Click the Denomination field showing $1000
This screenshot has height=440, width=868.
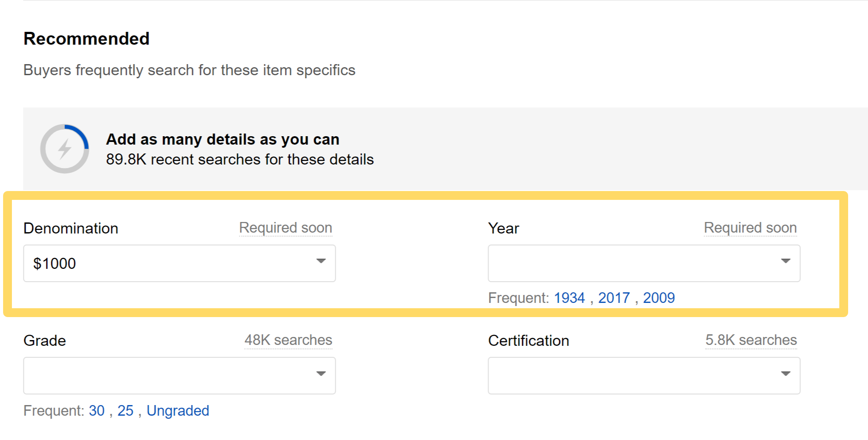(x=179, y=263)
